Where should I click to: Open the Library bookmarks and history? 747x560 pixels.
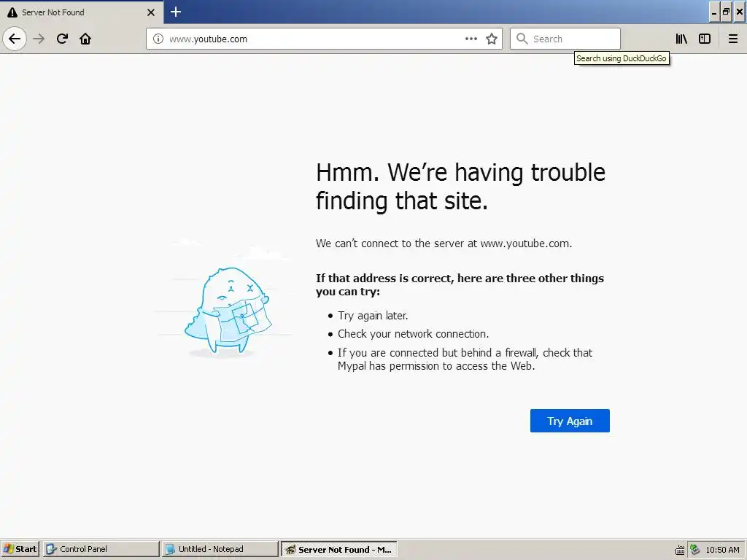pos(681,39)
